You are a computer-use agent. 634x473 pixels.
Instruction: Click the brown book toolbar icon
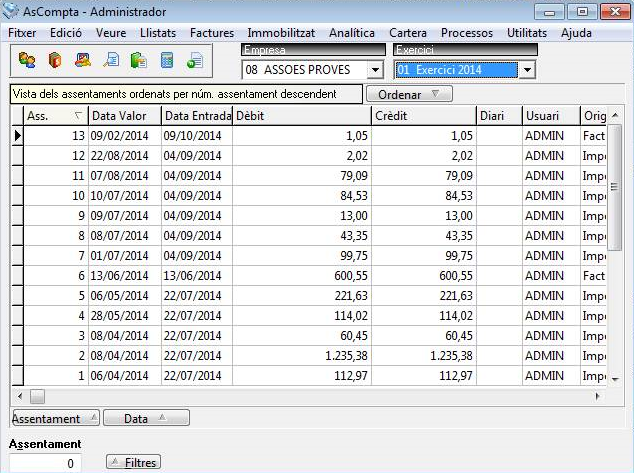55,60
